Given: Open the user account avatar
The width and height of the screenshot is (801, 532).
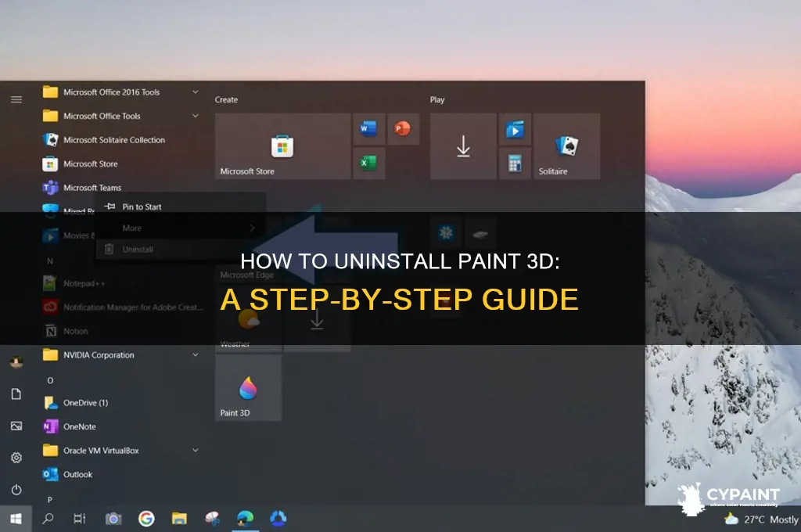Looking at the screenshot, I should (x=16, y=361).
